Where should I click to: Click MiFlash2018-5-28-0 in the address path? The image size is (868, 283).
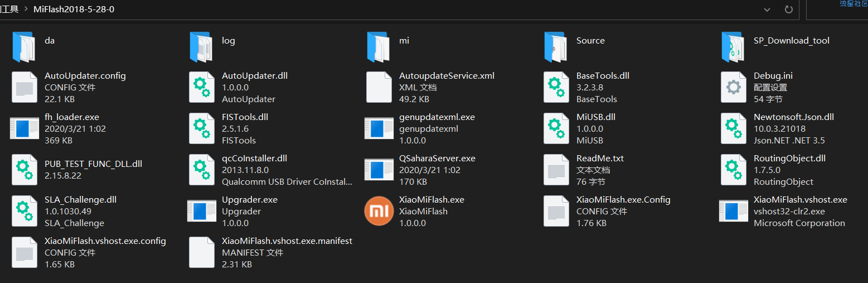74,9
